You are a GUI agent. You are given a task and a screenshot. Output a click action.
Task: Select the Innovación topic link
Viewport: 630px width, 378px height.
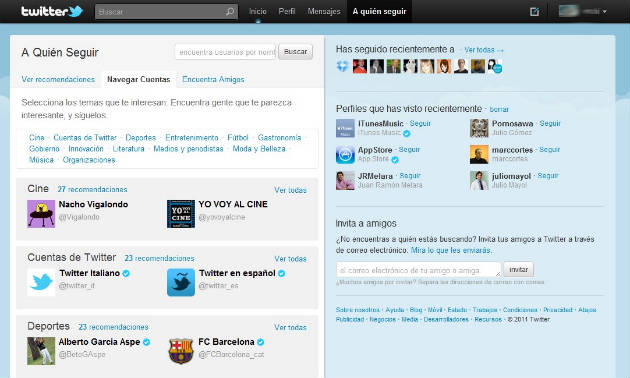[86, 149]
